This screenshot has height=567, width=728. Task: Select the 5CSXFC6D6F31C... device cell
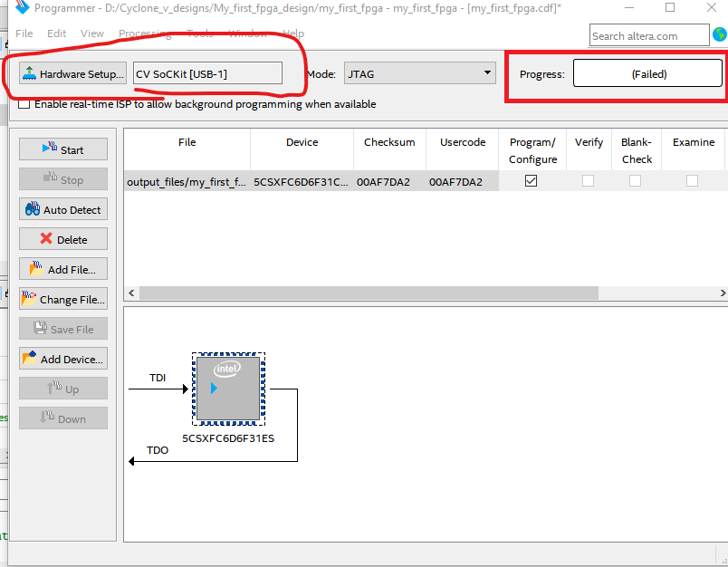point(302,181)
